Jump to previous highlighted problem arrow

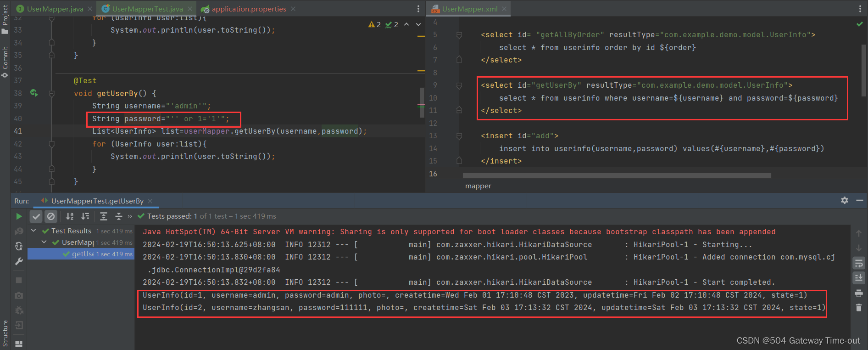tap(406, 24)
